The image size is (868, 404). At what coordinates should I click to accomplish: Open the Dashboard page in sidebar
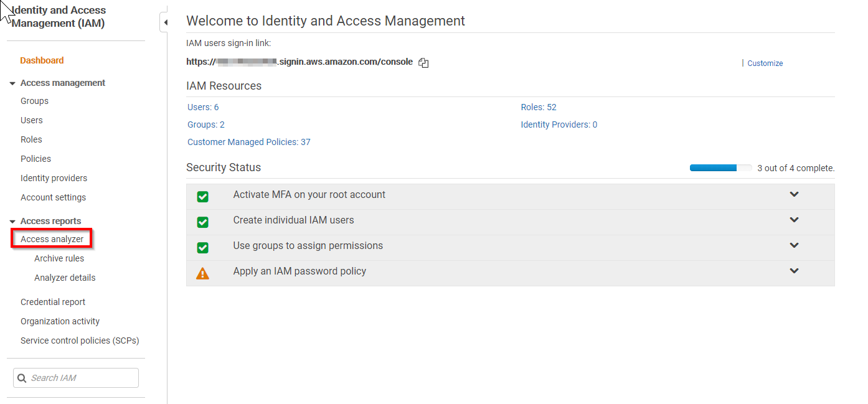tap(42, 60)
